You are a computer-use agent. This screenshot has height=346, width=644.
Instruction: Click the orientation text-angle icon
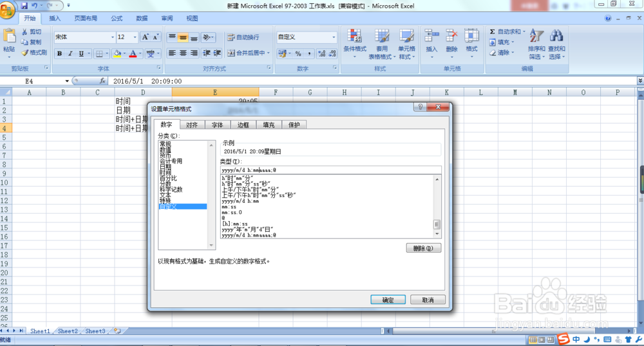tap(207, 37)
